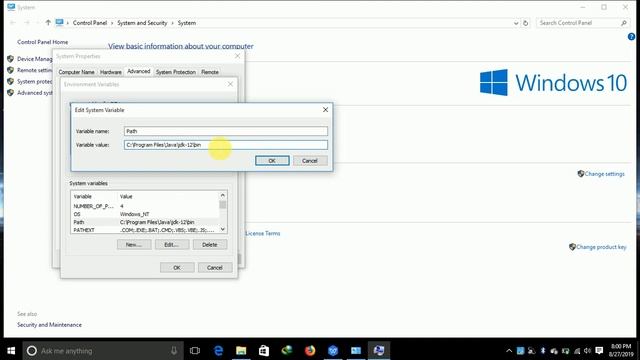Open the Action Center notifications icon
The height and width of the screenshot is (360, 640).
click(599, 351)
